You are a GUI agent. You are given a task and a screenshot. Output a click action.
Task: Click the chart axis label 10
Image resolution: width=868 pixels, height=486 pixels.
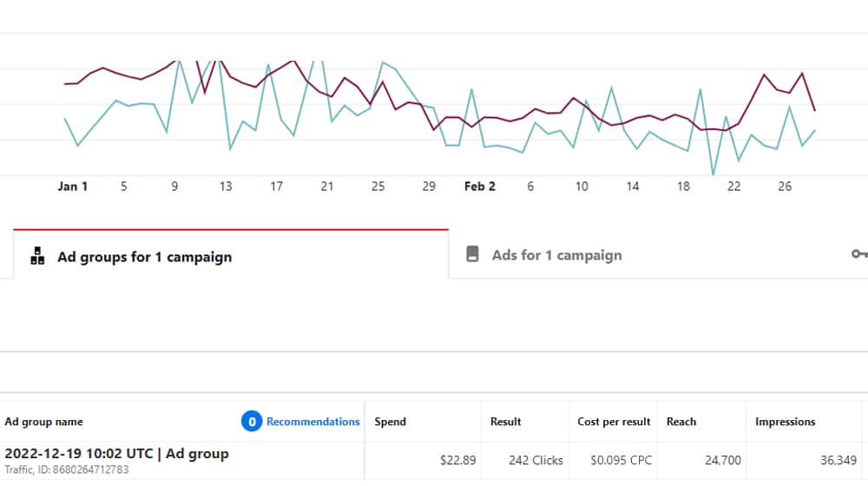[582, 187]
